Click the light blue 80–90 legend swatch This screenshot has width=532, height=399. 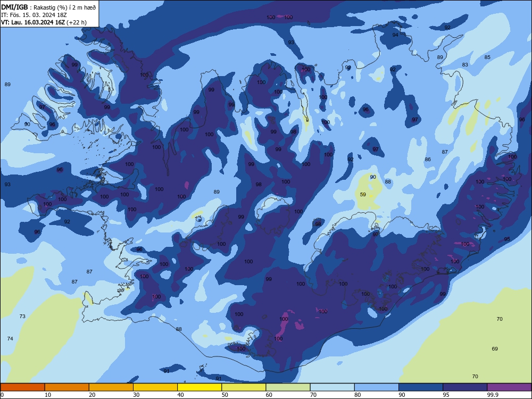click(x=377, y=387)
